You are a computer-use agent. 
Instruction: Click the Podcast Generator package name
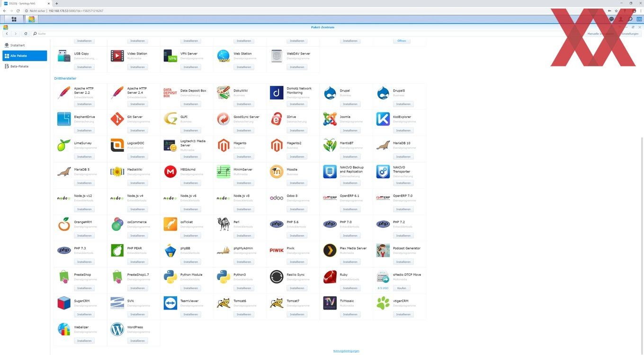point(407,248)
